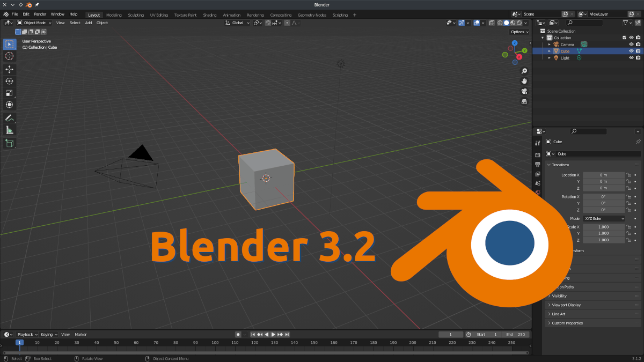
Task: Open the Object Mode dropdown
Action: [34, 23]
